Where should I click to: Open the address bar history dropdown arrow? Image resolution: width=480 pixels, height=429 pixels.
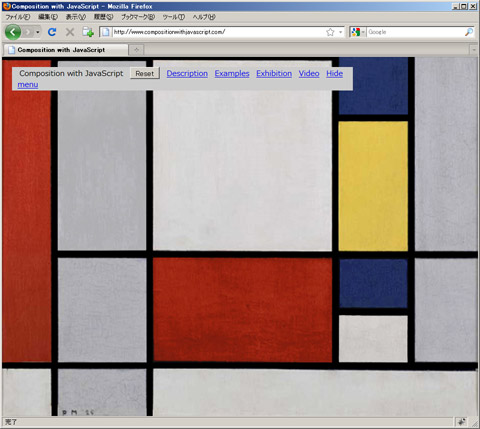(x=340, y=32)
